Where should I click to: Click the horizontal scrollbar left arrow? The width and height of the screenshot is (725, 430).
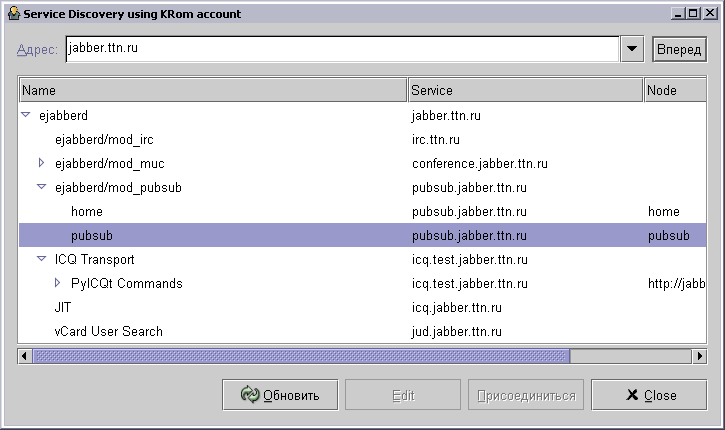pos(25,355)
